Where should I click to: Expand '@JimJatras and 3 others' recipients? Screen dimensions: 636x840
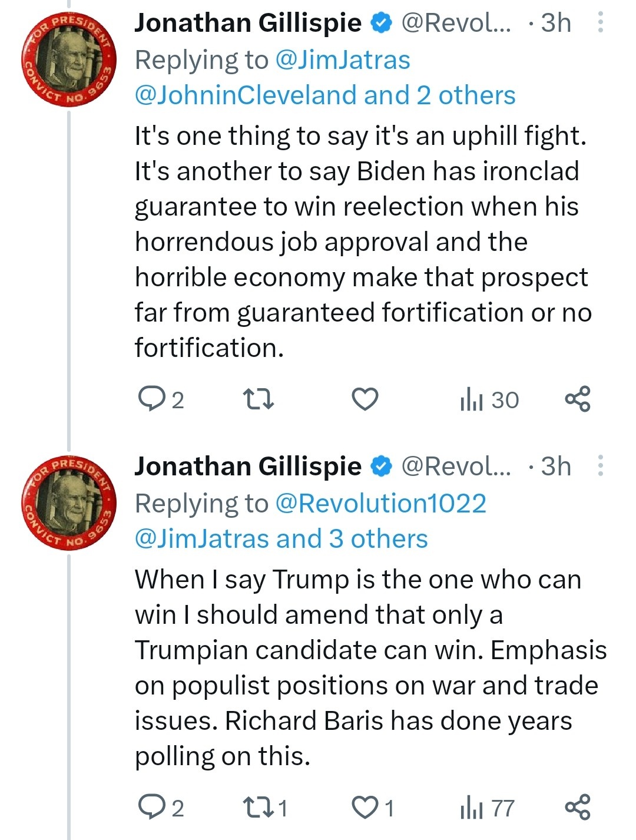281,538
